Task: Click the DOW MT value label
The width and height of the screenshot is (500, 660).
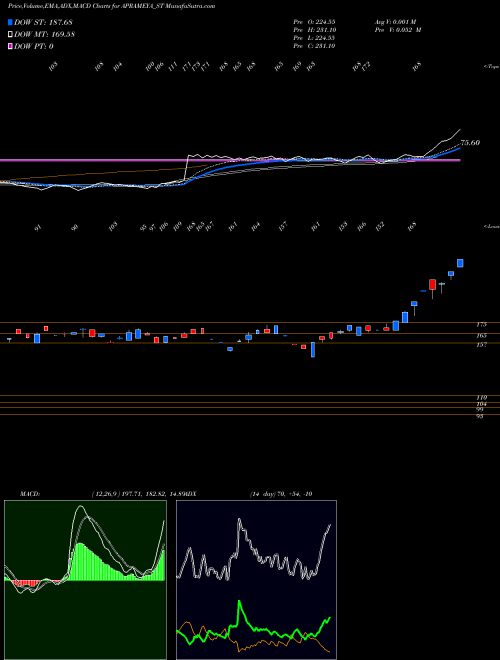Action: [44, 34]
